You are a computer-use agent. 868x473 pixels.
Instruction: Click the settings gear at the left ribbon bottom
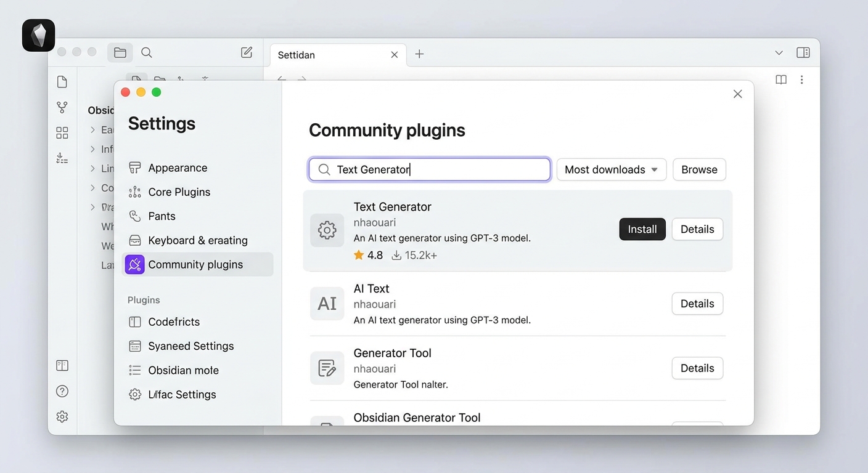[62, 417]
